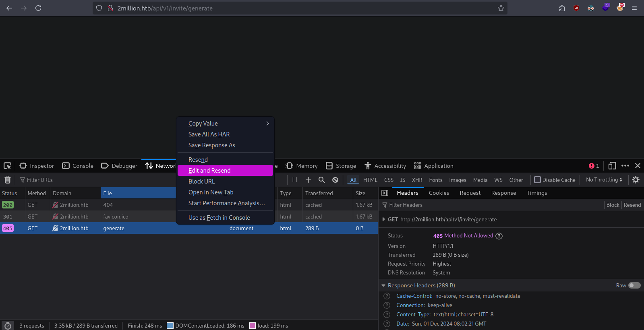Open the No Throttling dropdown
644x330 pixels.
pos(604,180)
